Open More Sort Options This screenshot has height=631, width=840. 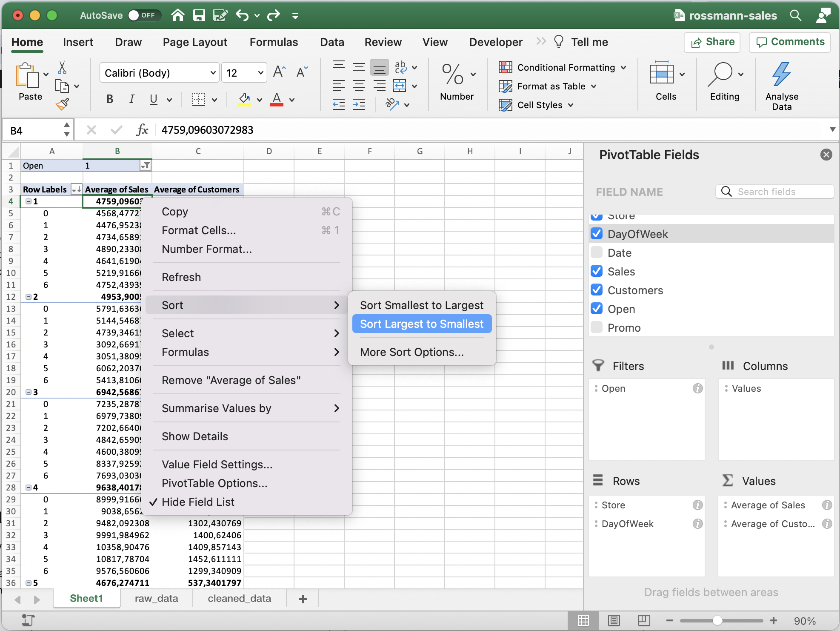click(x=411, y=352)
